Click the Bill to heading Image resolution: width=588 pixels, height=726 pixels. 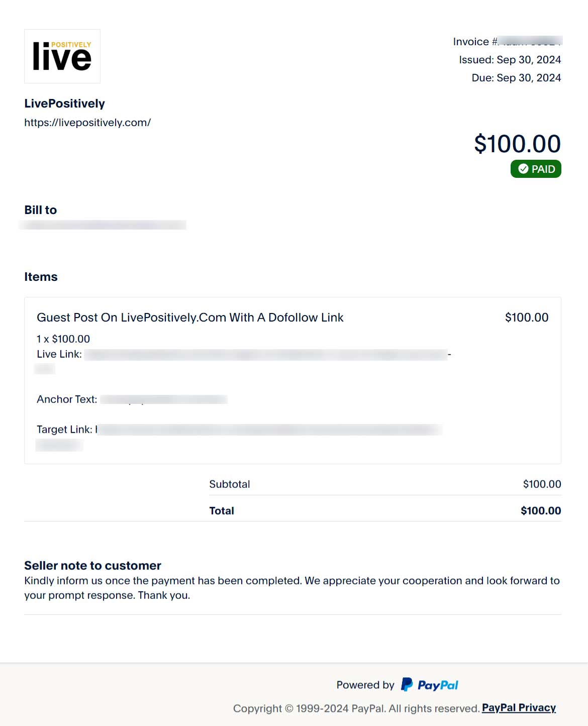tap(41, 210)
